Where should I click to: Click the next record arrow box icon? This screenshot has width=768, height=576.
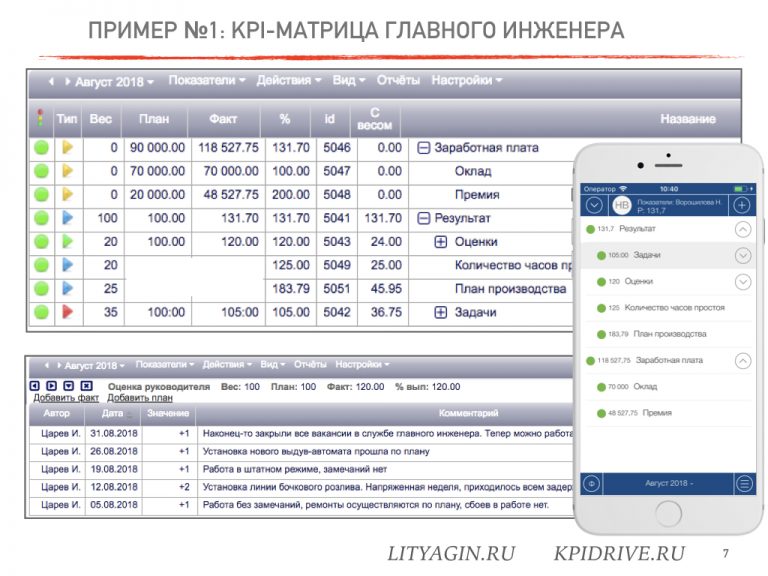pyautogui.click(x=51, y=386)
